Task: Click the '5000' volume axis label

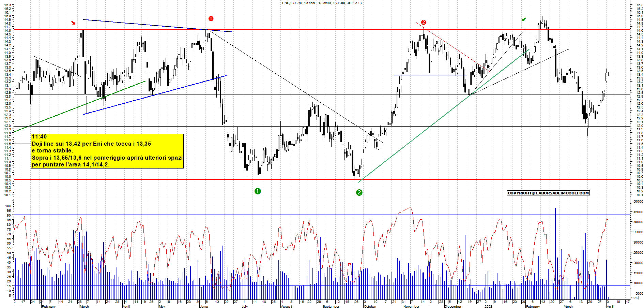Action: [x=639, y=293]
